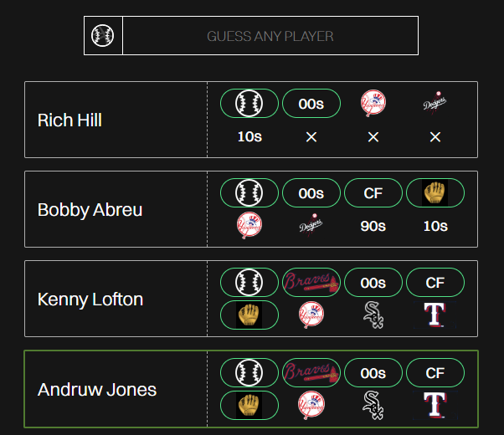Image resolution: width=504 pixels, height=435 pixels.
Task: Click the baseball badge in Rich Hill row
Action: 249,104
